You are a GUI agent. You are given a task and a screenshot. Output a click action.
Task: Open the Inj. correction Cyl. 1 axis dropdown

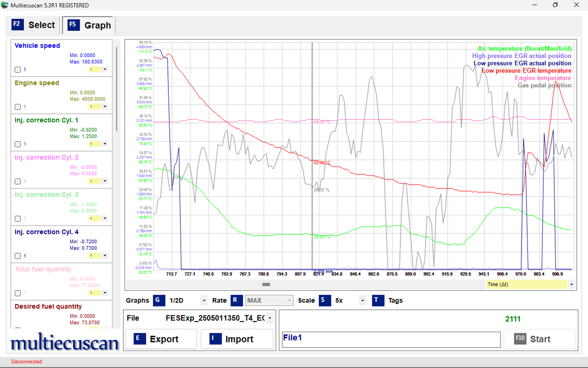tap(105, 144)
